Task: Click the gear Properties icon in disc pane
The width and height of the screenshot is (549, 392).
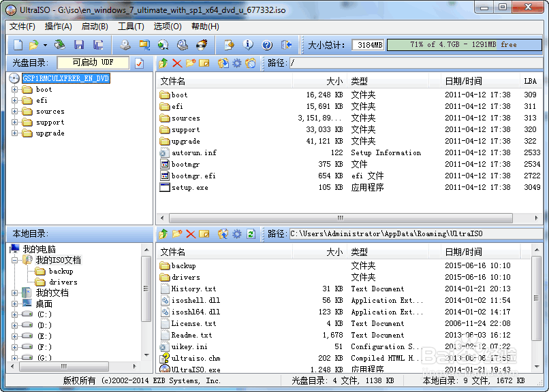Action: 237,63
